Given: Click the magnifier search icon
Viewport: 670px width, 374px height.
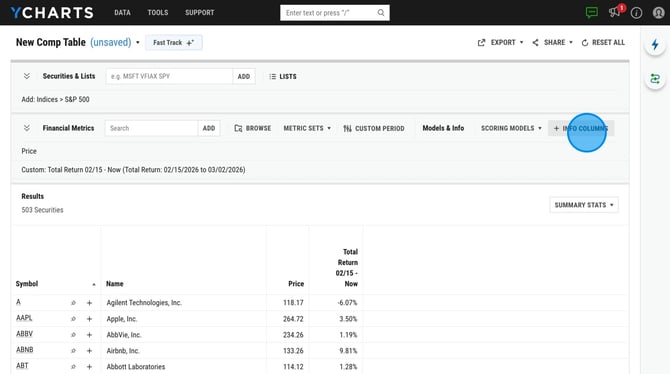Looking at the screenshot, I should [x=381, y=13].
